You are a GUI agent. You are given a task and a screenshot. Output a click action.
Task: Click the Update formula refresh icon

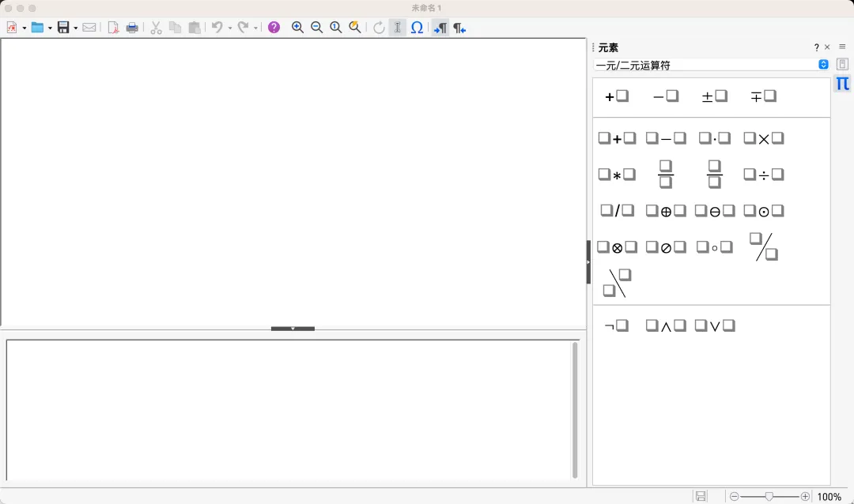click(379, 27)
